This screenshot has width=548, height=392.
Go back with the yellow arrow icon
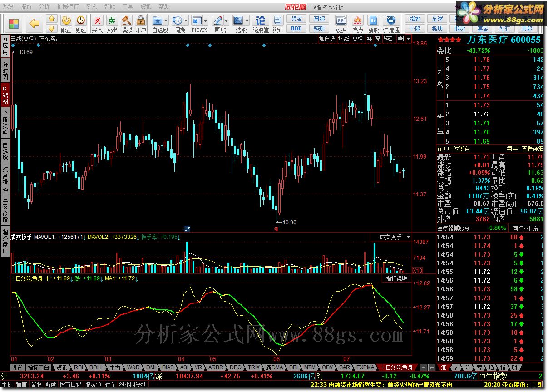pyautogui.click(x=34, y=24)
